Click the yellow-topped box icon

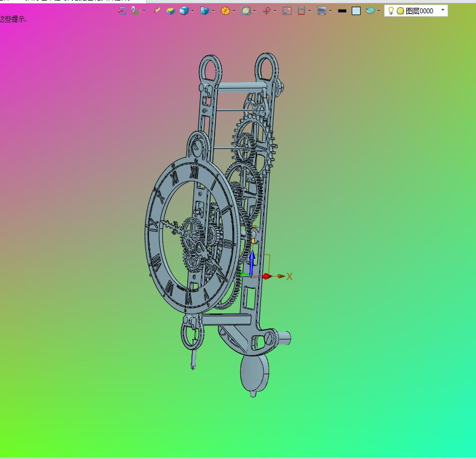click(171, 11)
